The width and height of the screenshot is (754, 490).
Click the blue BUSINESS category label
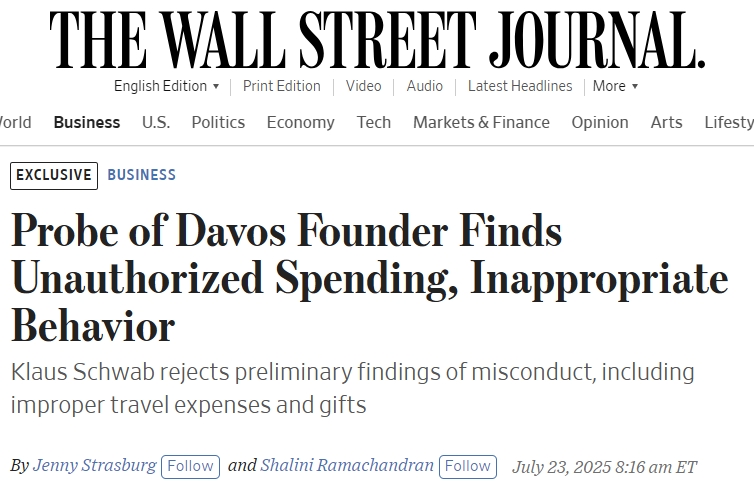pyautogui.click(x=141, y=175)
